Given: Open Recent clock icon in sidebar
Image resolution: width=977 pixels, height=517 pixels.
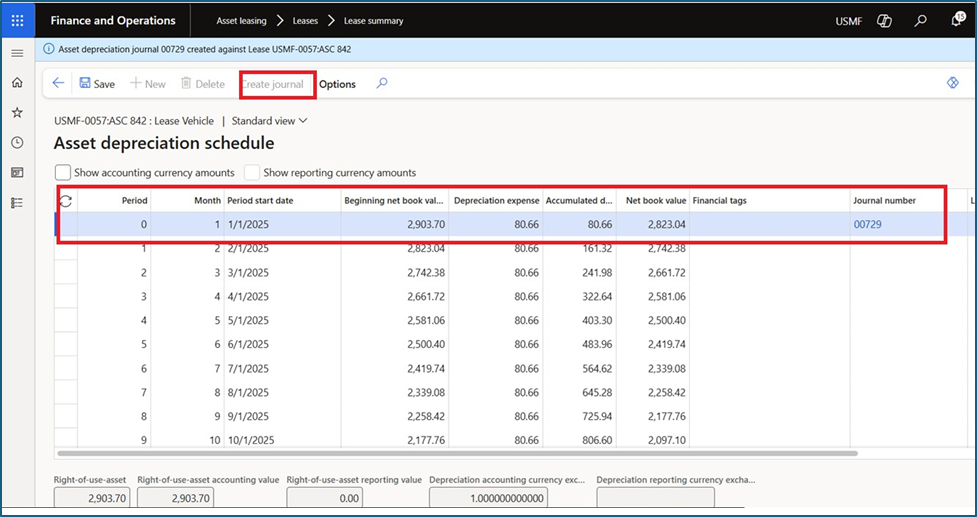Looking at the screenshot, I should (x=17, y=143).
